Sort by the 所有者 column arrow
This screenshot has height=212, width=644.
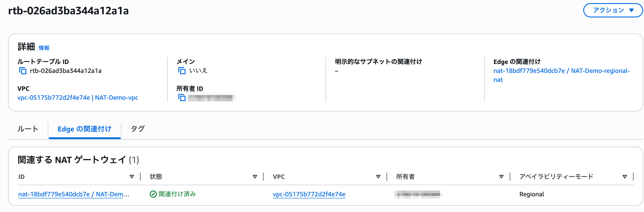501,177
